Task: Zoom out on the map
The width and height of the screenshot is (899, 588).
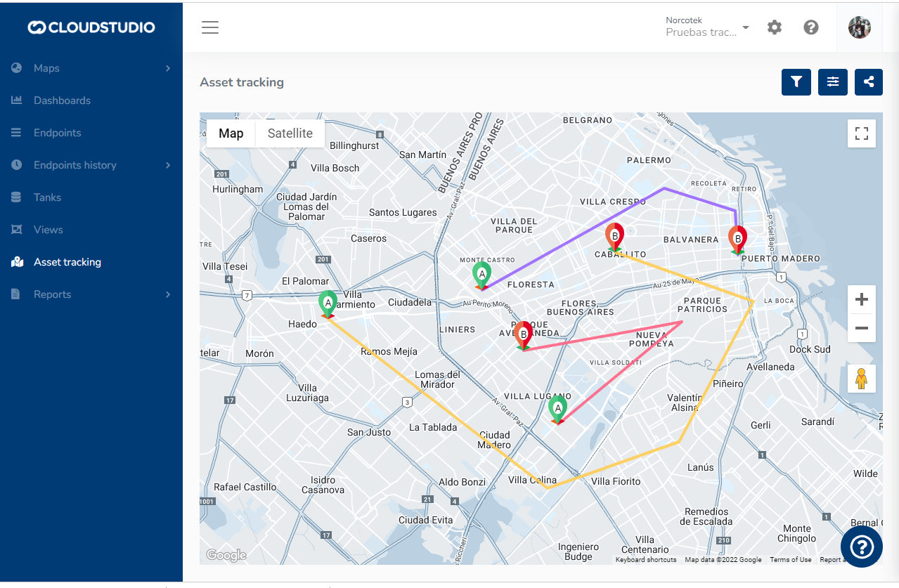Action: click(861, 328)
